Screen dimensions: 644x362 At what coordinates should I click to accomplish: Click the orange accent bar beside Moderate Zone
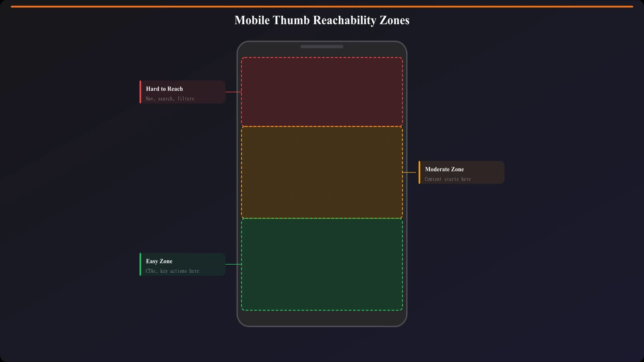point(420,172)
